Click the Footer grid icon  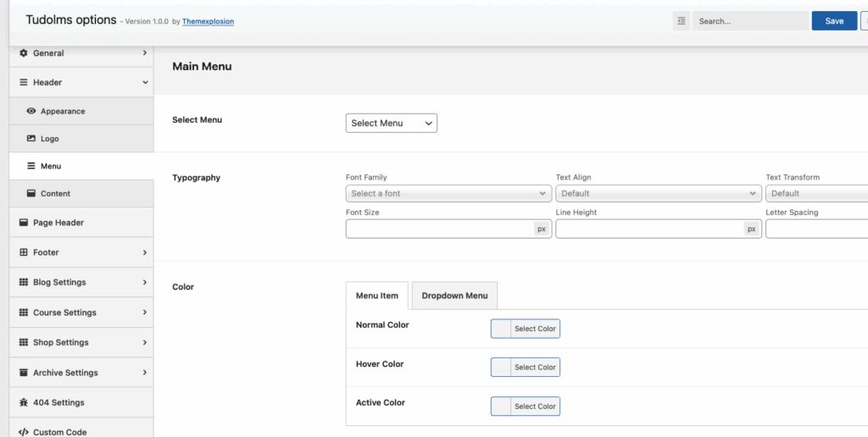click(x=23, y=252)
